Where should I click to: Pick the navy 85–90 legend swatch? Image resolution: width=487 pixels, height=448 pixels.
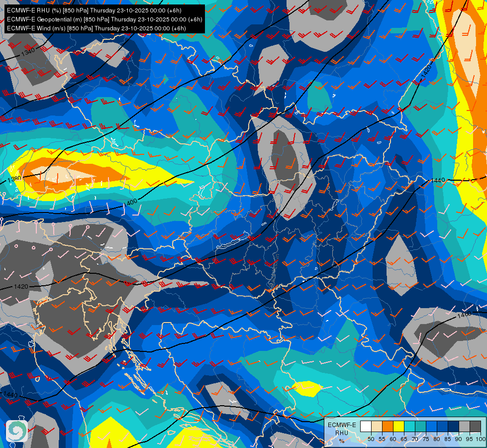pyautogui.click(x=453, y=427)
